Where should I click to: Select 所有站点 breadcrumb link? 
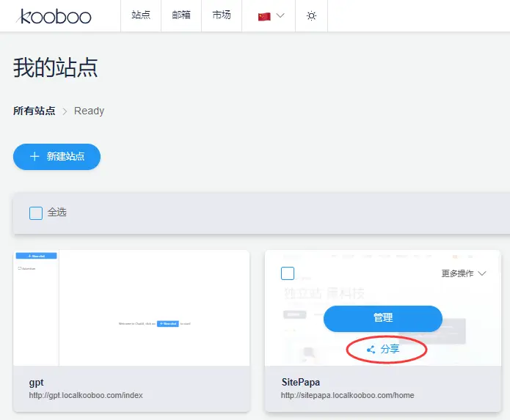(x=34, y=111)
